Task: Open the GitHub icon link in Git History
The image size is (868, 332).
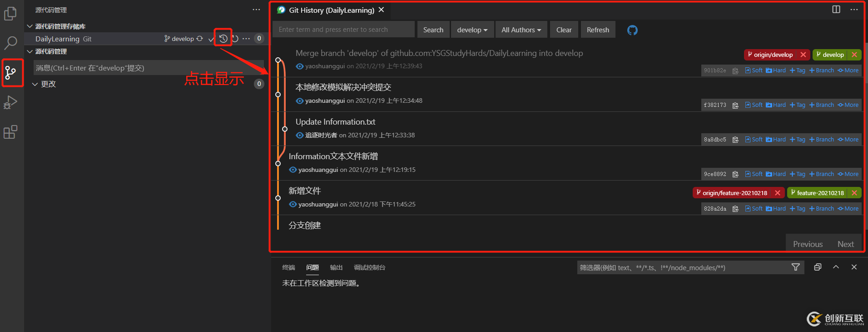Action: point(632,30)
